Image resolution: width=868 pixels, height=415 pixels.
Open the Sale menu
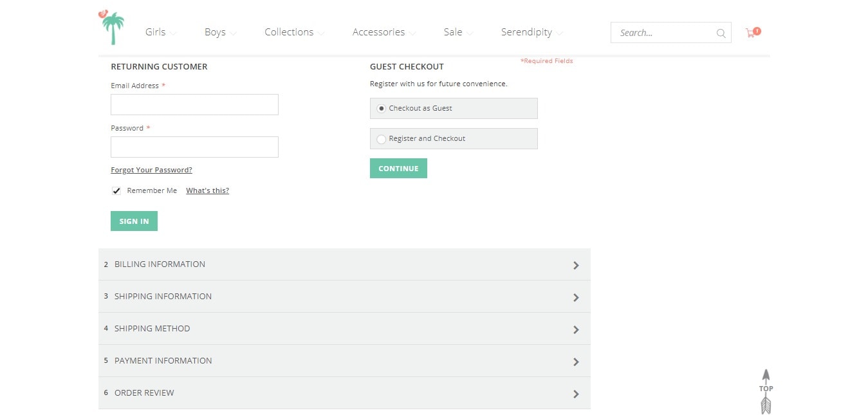(453, 32)
